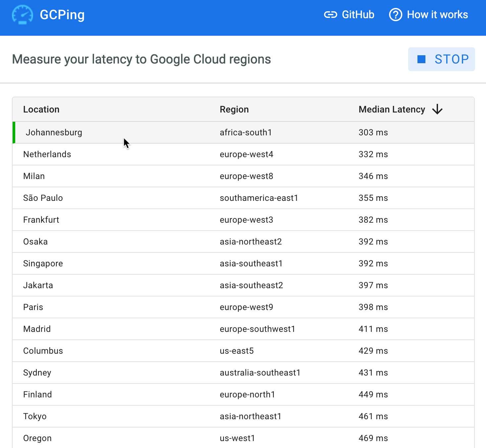Click the 431 ms latency value
The image size is (486, 448).
(373, 373)
